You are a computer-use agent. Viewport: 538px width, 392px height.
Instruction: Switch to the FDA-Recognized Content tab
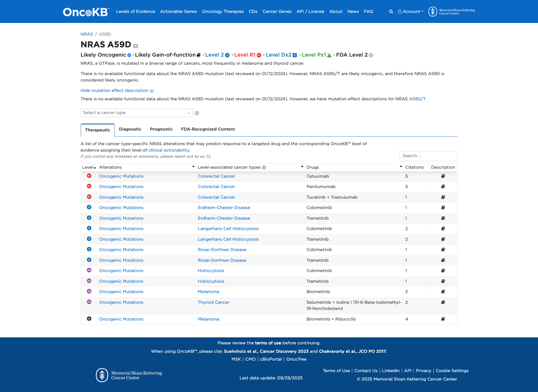click(x=208, y=129)
